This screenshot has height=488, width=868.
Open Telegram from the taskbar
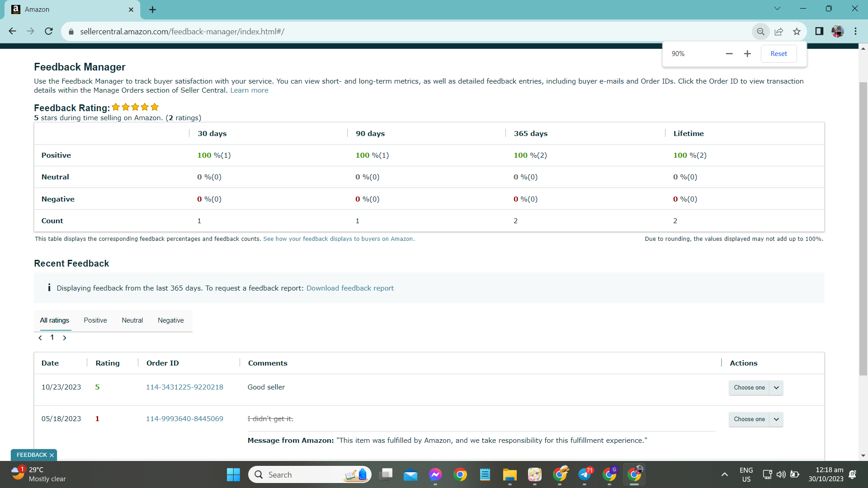tap(585, 474)
